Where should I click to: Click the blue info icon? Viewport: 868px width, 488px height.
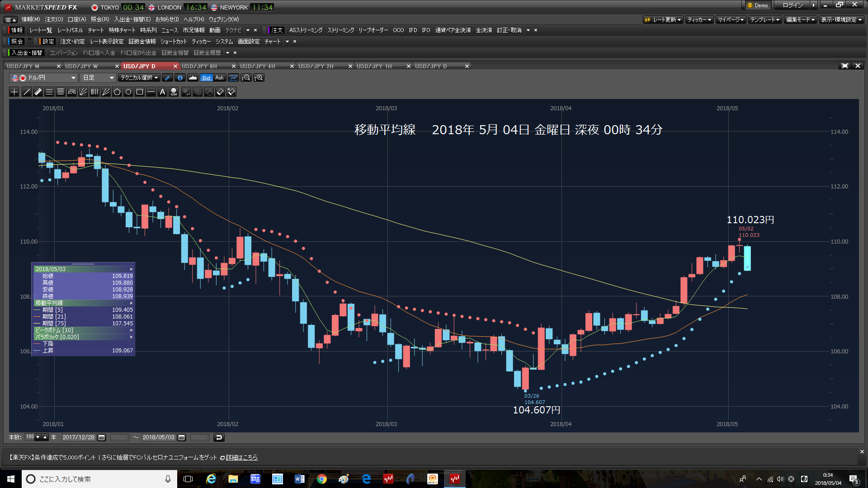180,78
